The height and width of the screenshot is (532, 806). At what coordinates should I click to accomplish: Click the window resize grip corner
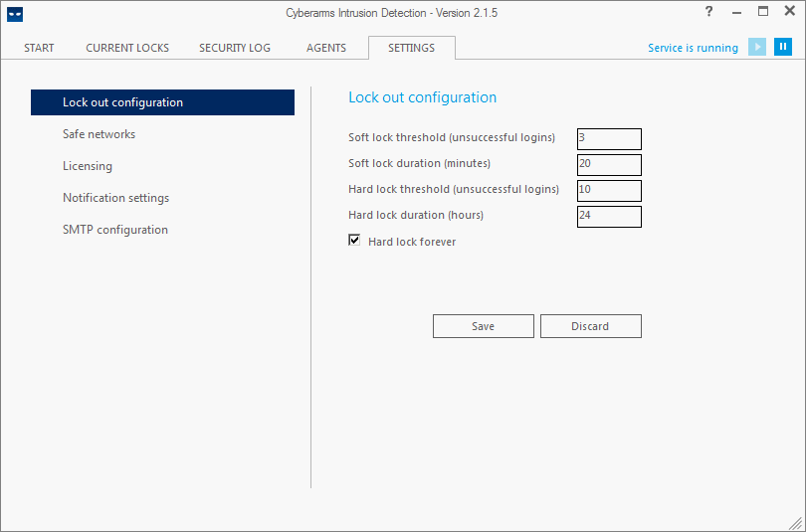795,522
